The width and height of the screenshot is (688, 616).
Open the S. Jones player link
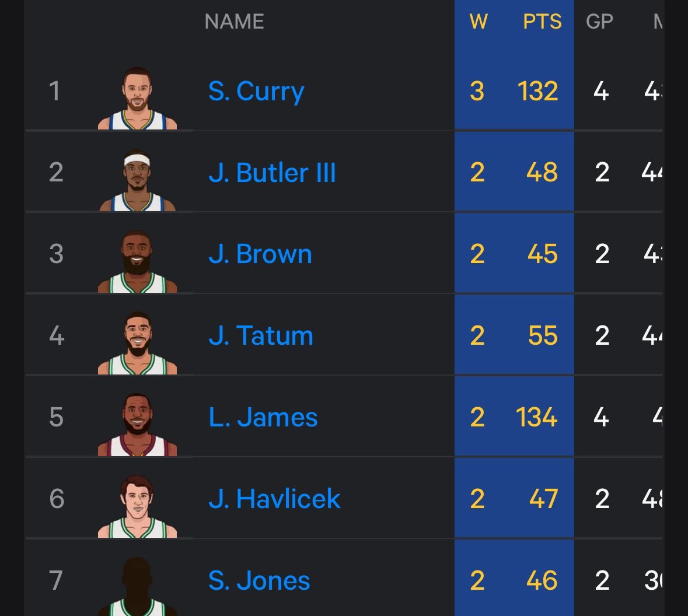(259, 580)
